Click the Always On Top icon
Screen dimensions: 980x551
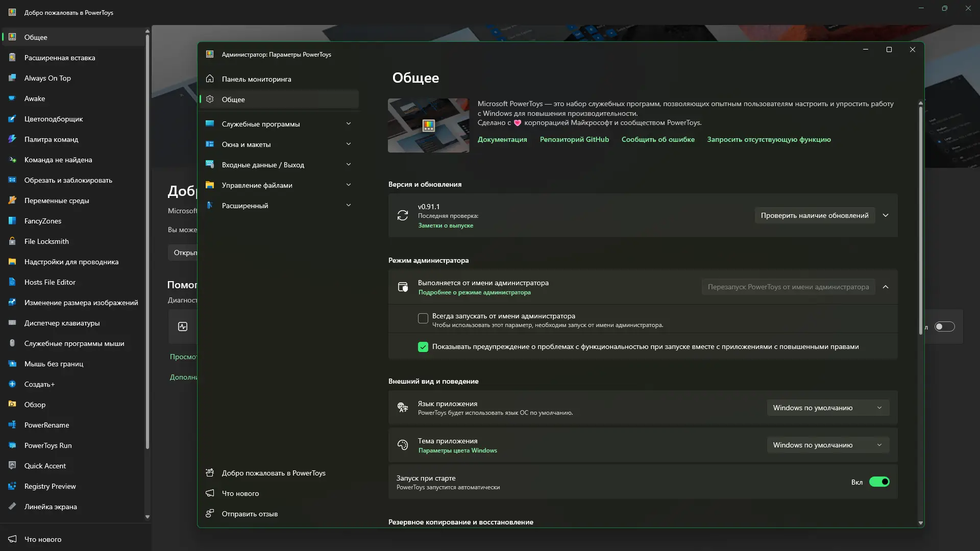(12, 78)
